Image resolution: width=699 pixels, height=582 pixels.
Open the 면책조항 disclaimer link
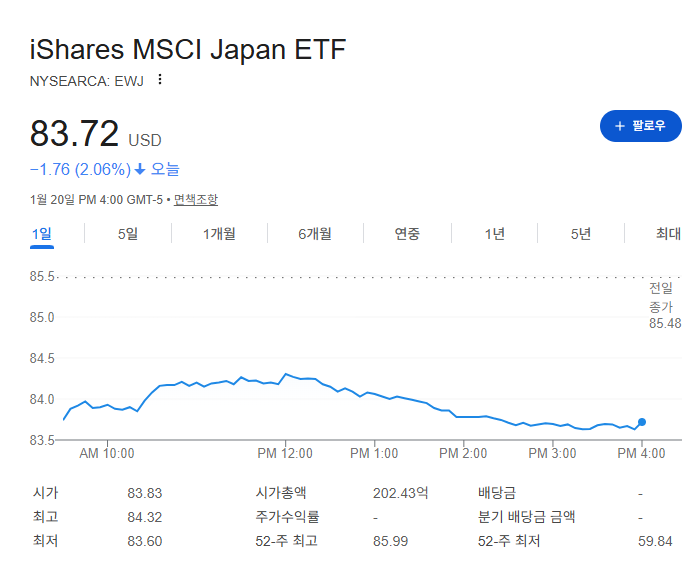click(x=196, y=200)
